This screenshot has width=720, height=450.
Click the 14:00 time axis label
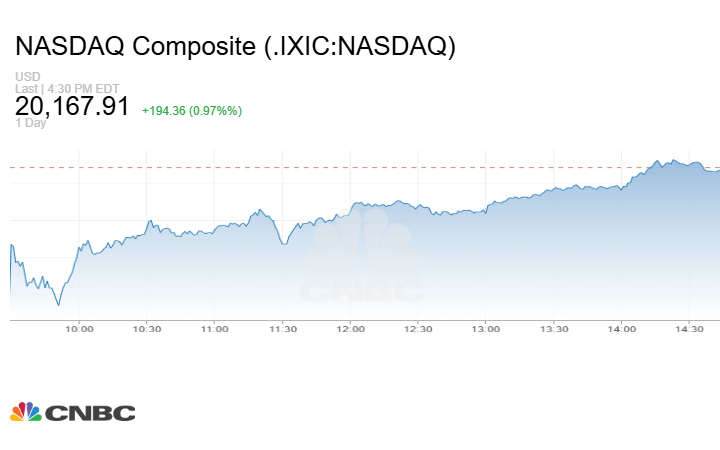tap(622, 329)
